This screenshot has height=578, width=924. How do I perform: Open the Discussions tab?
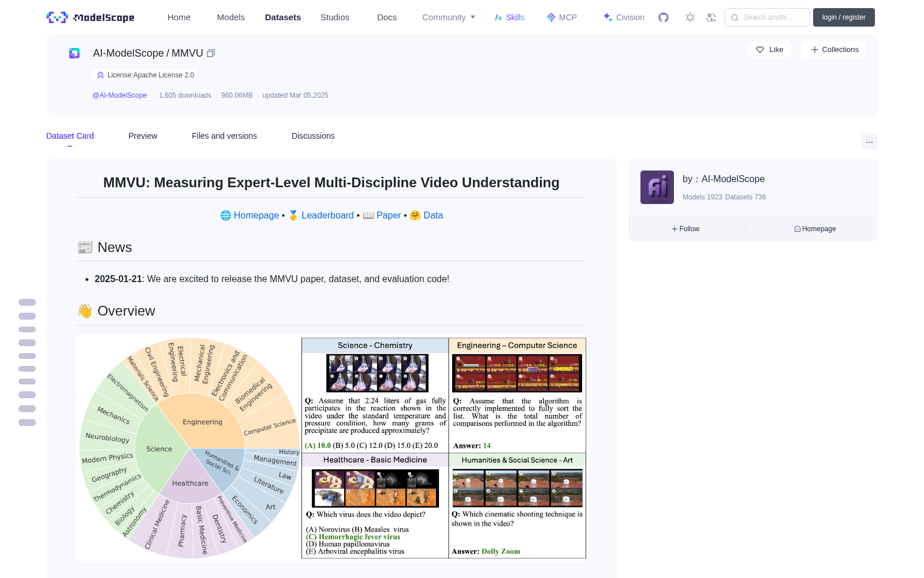(x=313, y=136)
